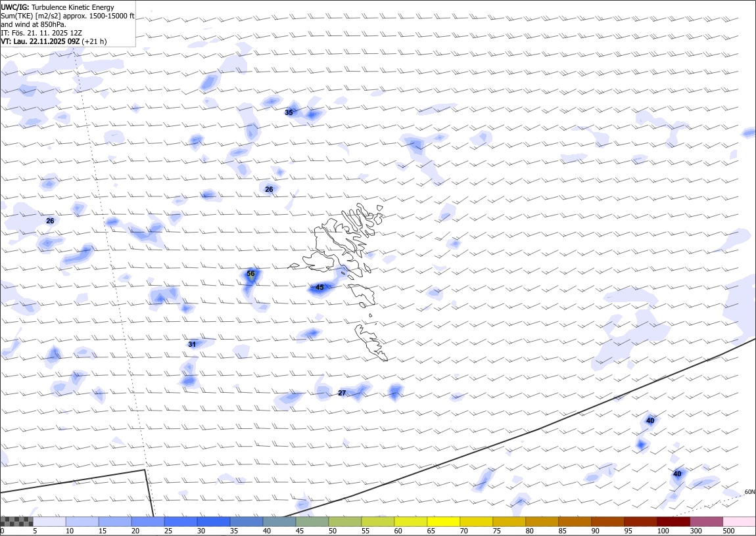Select the green legend swatch between 50 and 55
This screenshot has width=756, height=536.
344,521
